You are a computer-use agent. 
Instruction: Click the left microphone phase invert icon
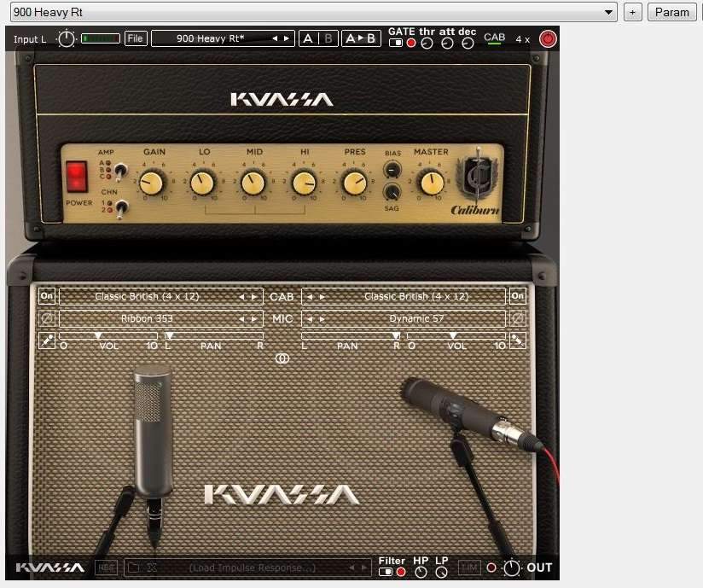point(47,318)
